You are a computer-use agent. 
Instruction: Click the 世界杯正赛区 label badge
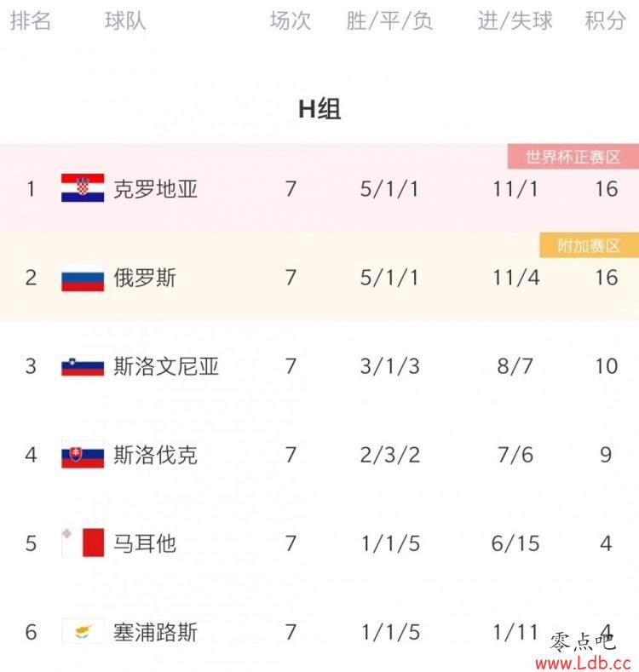tap(573, 157)
